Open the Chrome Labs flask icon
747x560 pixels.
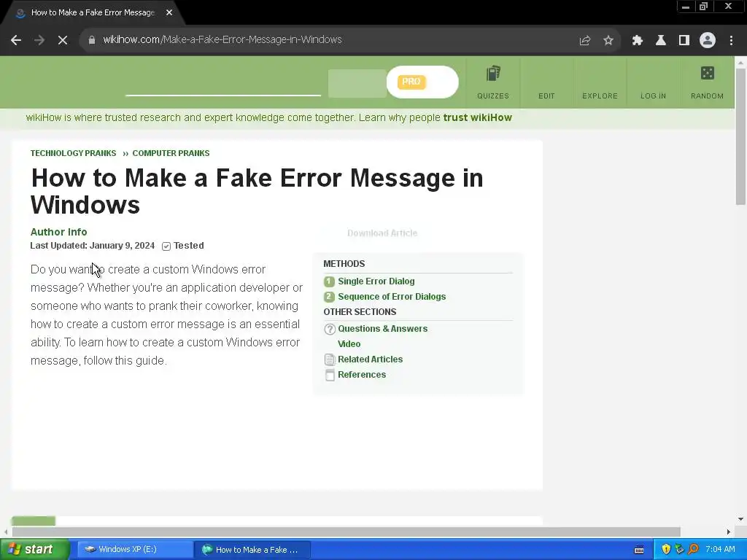click(661, 41)
